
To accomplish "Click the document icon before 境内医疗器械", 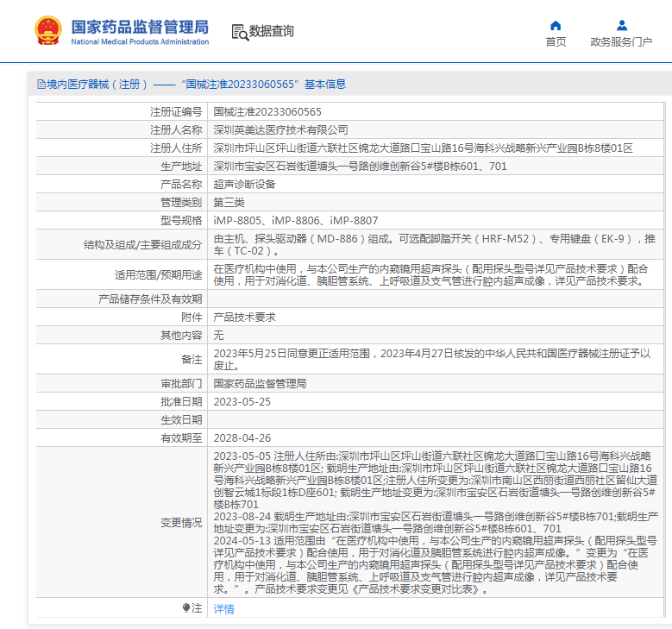I will click(41, 84).
